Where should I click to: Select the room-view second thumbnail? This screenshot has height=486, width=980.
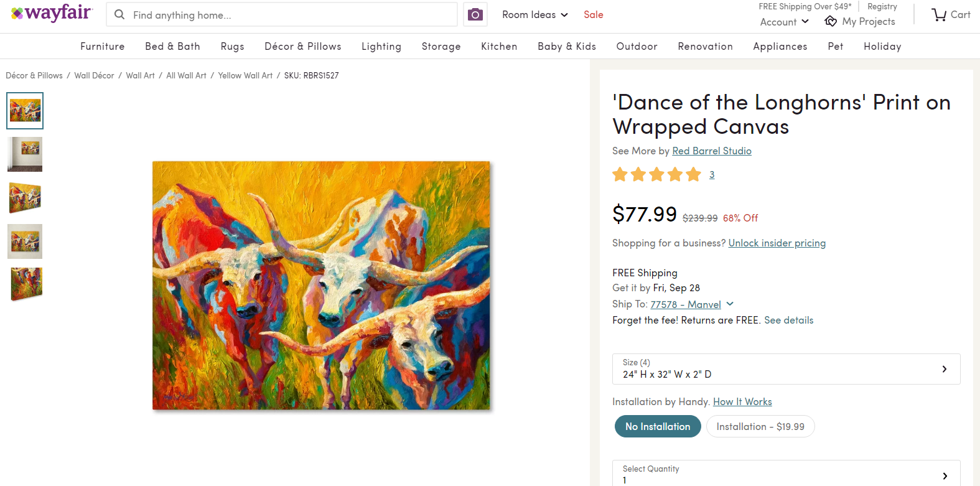tap(25, 154)
